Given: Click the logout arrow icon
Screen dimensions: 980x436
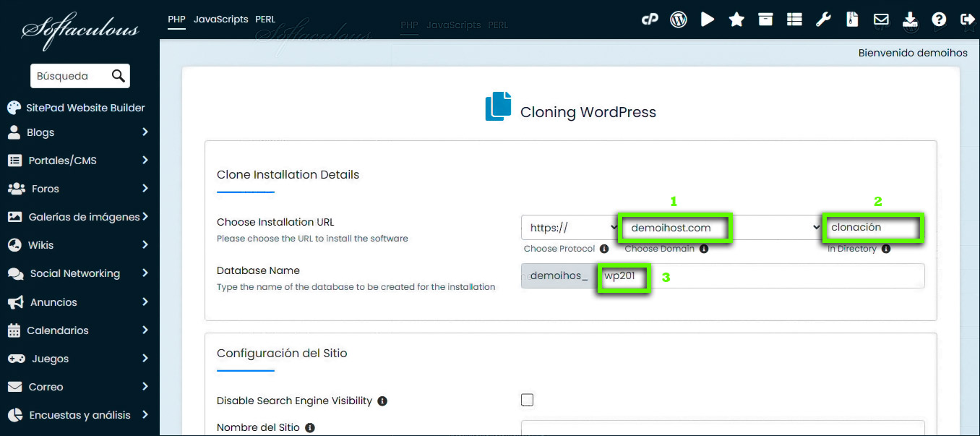Looking at the screenshot, I should [968, 20].
